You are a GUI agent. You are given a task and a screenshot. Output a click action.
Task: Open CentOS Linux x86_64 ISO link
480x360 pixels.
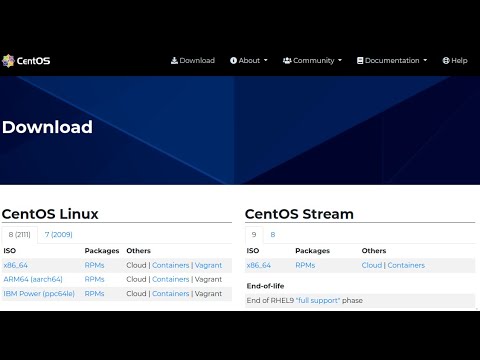16,265
